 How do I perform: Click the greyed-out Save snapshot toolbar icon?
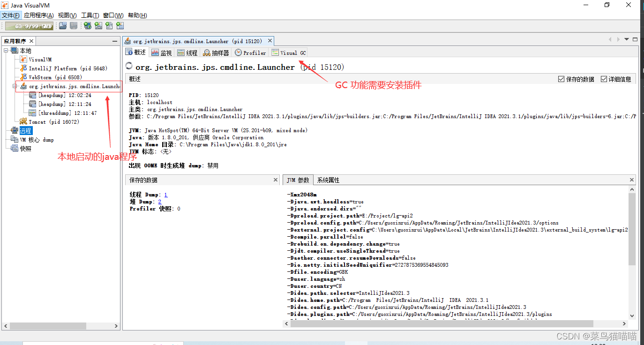pos(74,26)
